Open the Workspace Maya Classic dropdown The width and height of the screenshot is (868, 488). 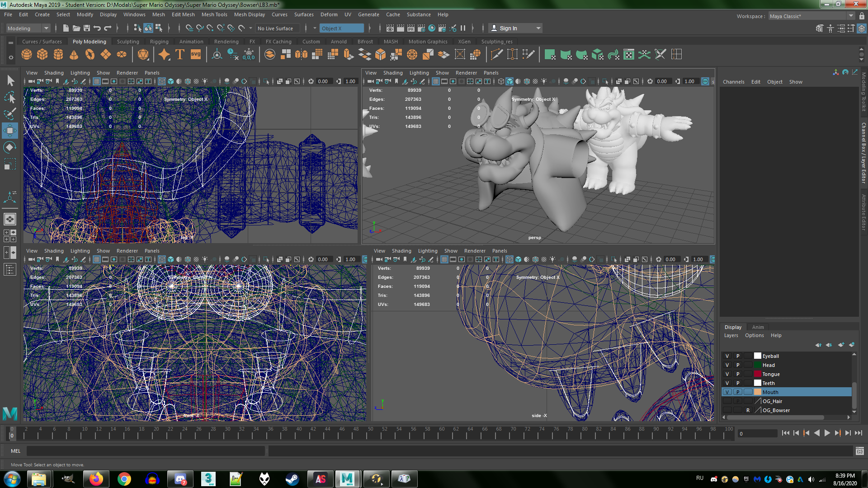(811, 16)
